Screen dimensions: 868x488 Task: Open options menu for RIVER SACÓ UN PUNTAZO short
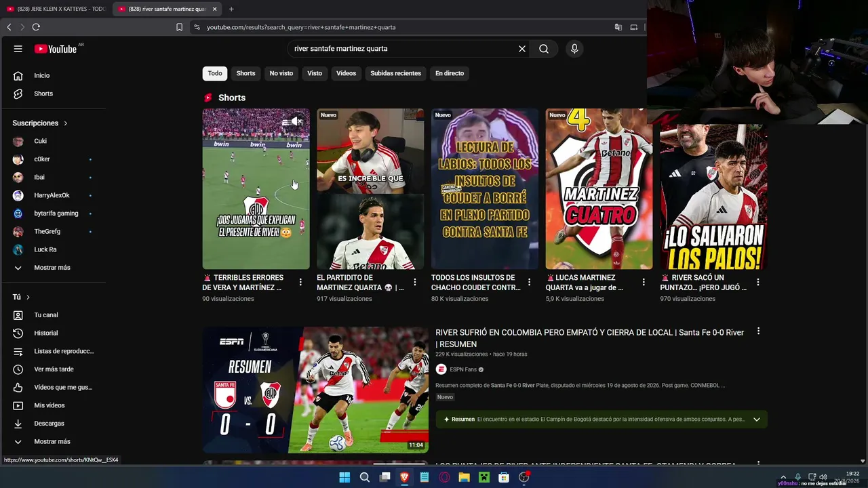(758, 282)
